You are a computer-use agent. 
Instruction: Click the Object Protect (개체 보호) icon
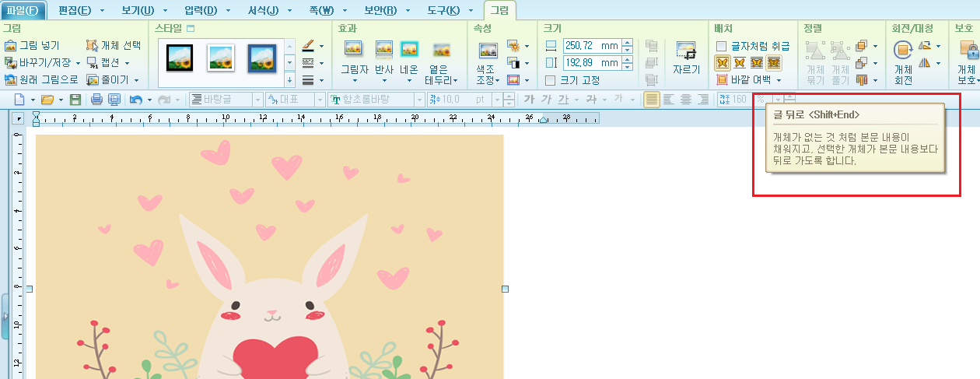click(969, 51)
